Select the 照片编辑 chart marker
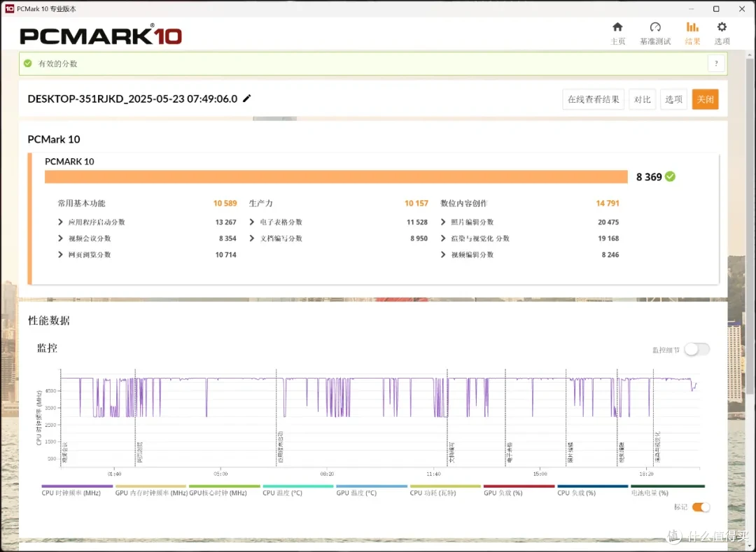This screenshot has width=756, height=552. pos(570,453)
